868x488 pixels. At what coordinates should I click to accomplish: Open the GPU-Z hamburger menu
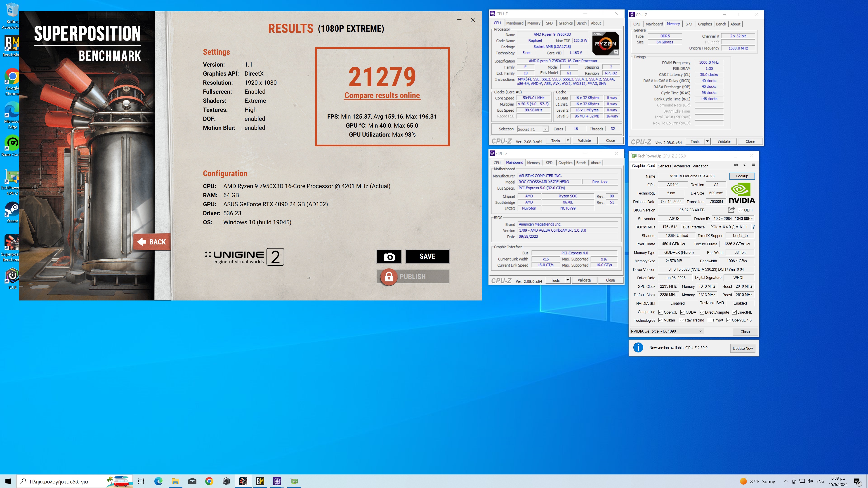point(753,165)
